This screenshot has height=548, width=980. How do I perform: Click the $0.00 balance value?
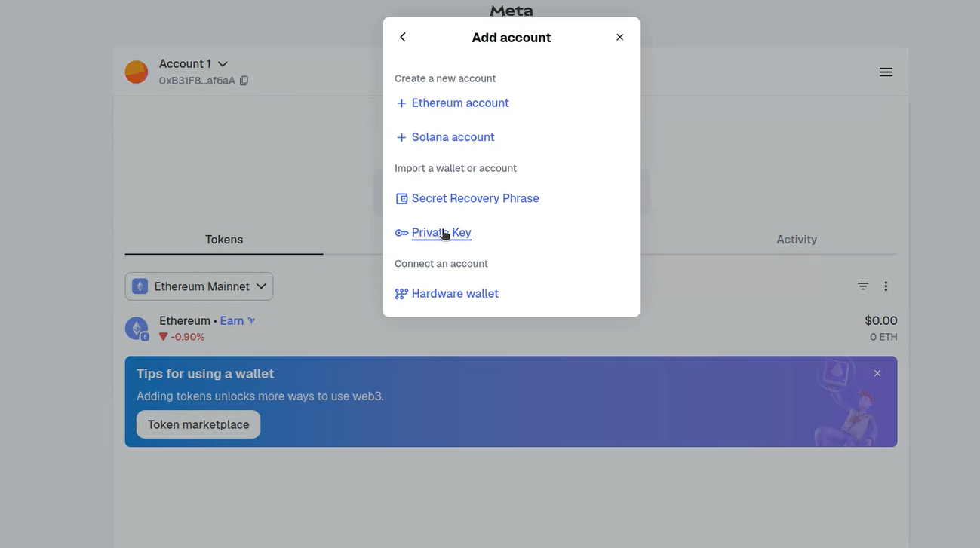coord(881,321)
